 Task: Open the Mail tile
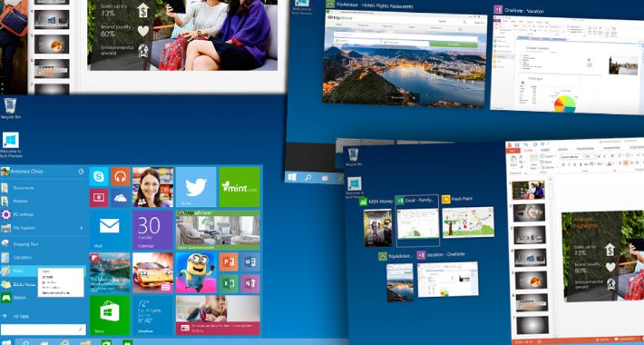pos(109,230)
